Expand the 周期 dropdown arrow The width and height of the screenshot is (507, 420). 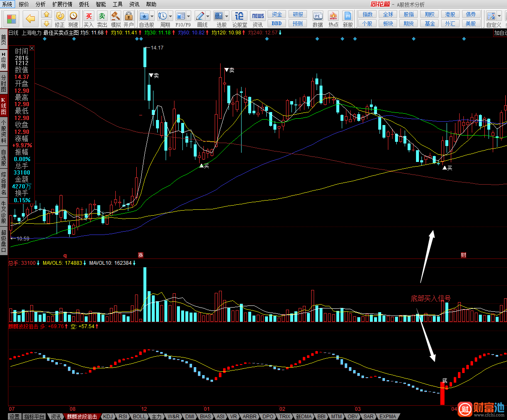170,16
